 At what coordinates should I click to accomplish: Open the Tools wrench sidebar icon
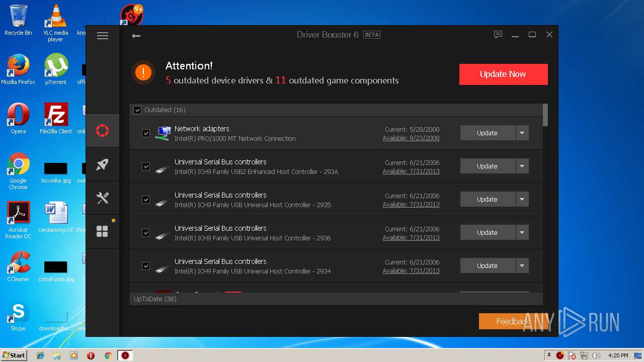[x=103, y=198]
